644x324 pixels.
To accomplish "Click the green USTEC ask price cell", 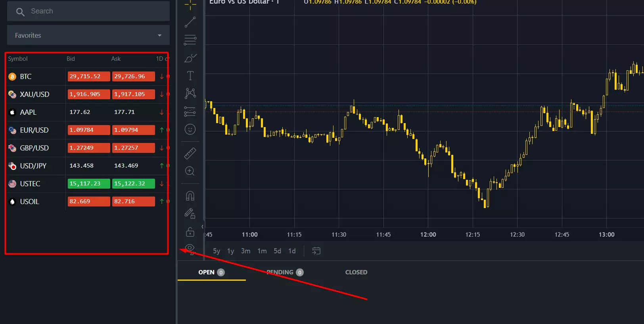I will (x=133, y=183).
